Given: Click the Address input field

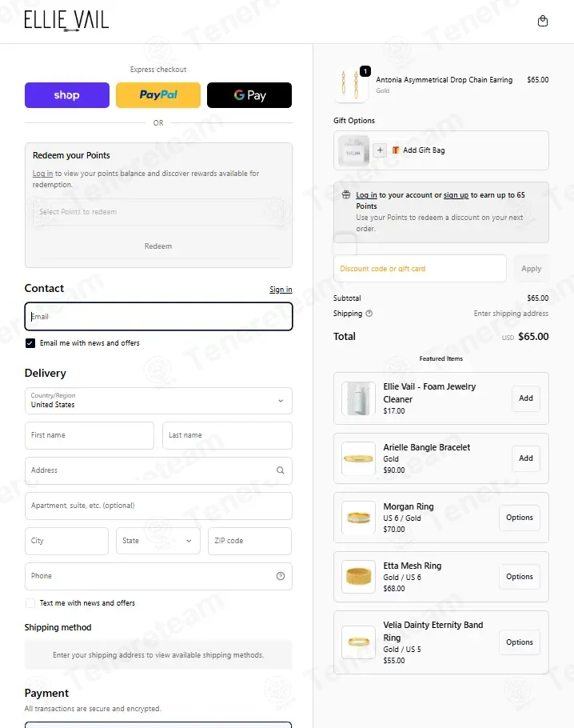Looking at the screenshot, I should click(x=158, y=470).
